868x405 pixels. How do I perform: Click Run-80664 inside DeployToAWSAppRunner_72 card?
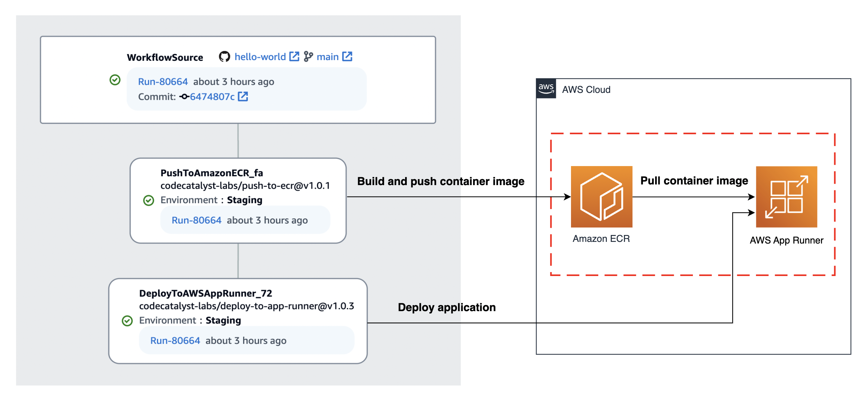coord(175,340)
